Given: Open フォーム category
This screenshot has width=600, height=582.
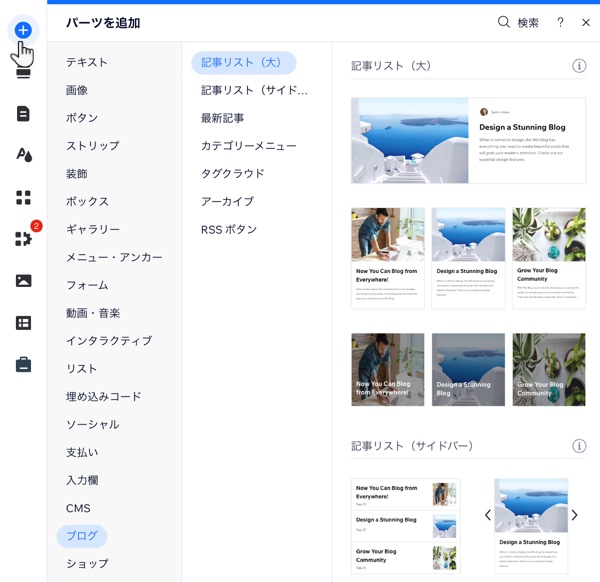Looking at the screenshot, I should coord(87,285).
